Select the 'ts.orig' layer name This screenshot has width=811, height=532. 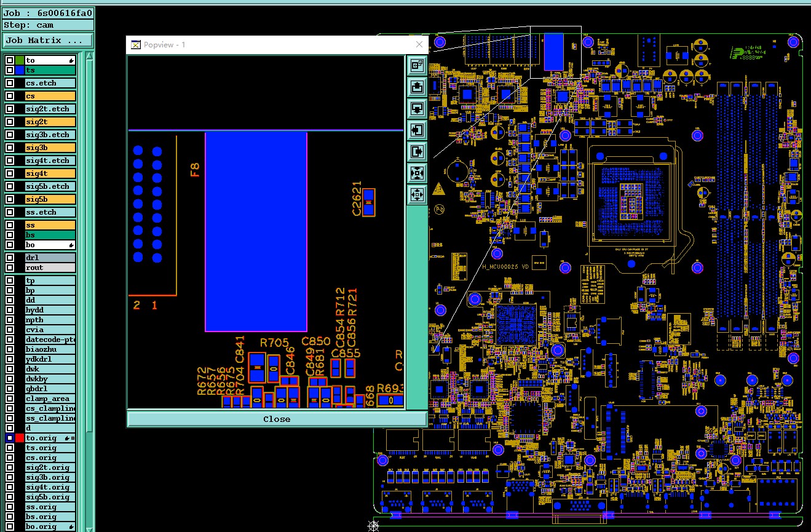50,448
